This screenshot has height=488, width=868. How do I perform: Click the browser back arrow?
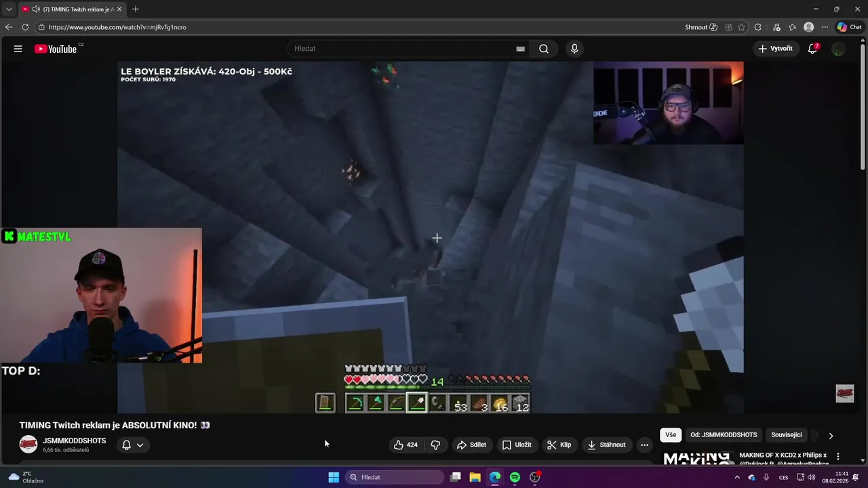[x=9, y=27]
